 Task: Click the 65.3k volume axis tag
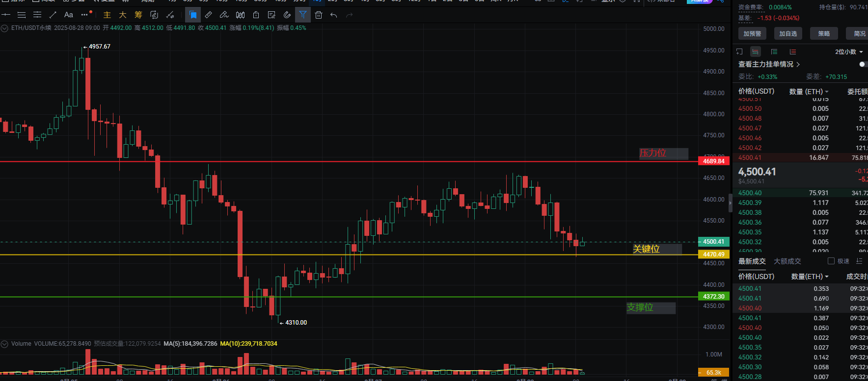pyautogui.click(x=713, y=373)
